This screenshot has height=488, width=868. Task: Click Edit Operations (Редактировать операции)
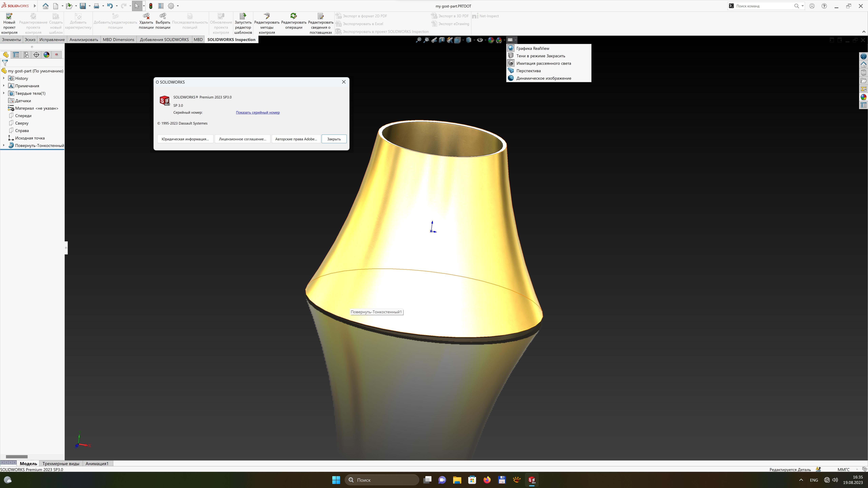point(294,21)
